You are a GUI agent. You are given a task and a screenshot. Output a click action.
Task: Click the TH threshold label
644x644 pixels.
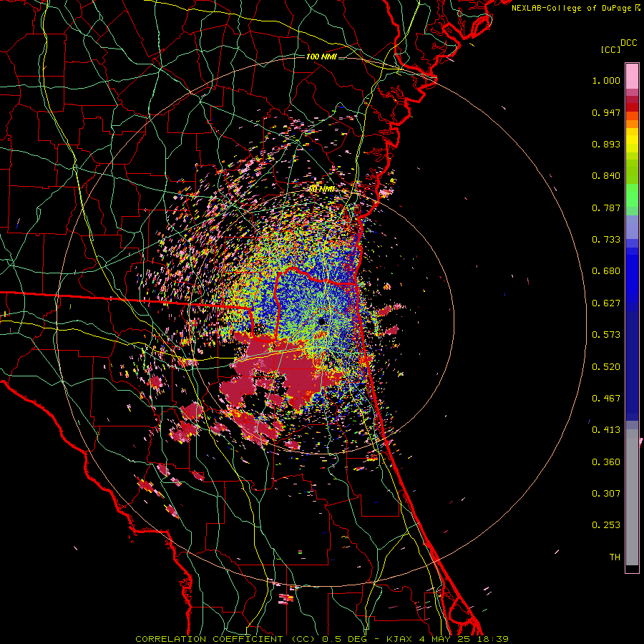[x=615, y=557]
